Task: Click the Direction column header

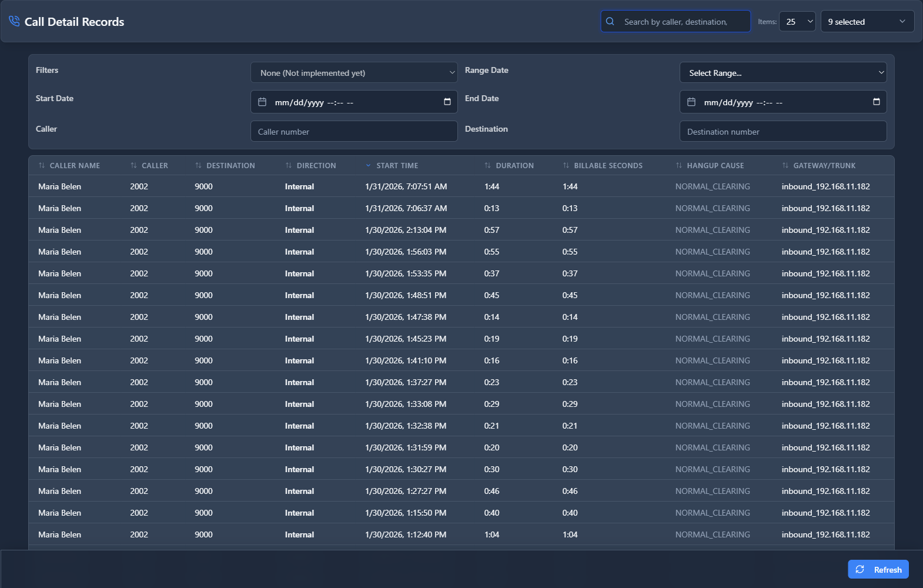Action: pyautogui.click(x=316, y=166)
